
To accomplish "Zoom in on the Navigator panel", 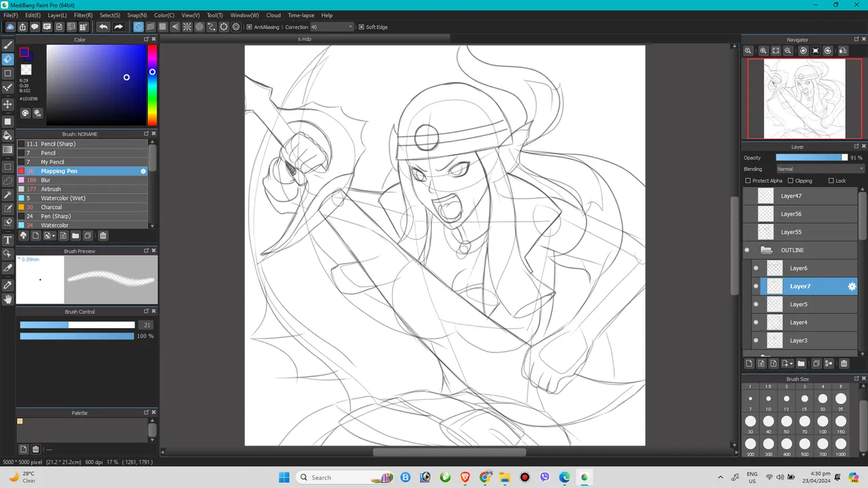I will coord(764,51).
